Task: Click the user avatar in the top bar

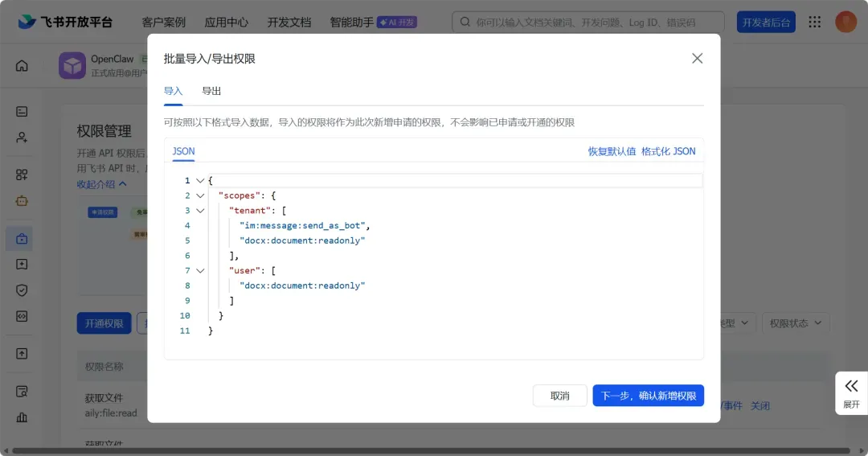Action: 845,22
